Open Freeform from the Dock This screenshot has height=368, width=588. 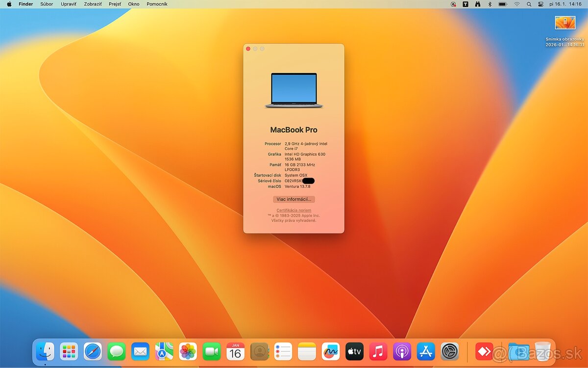point(330,352)
